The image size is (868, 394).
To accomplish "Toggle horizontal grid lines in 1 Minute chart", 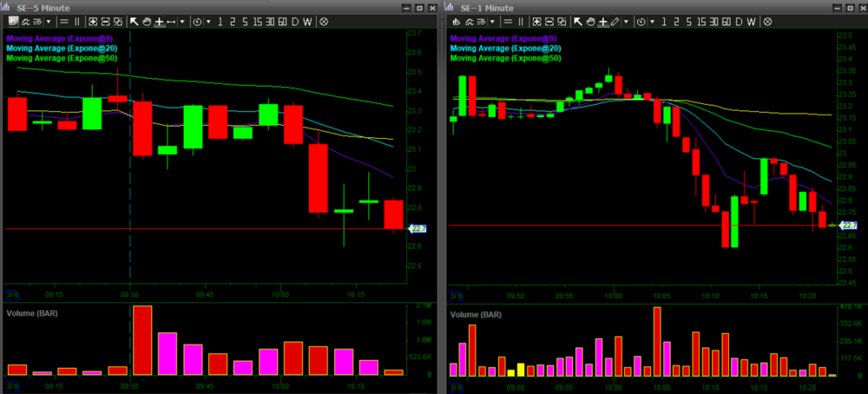I will [x=509, y=20].
